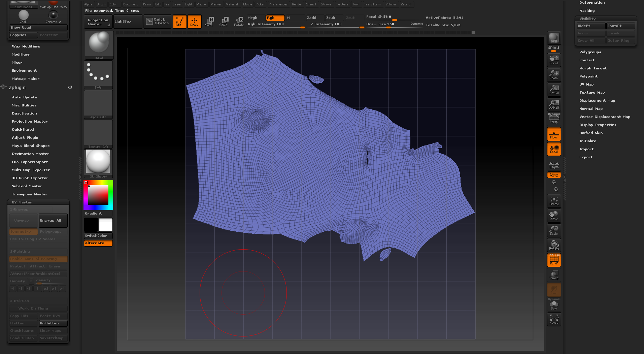Screen dimensions: 644x354
Task: Select the white main color swatch
Action: [x=106, y=225]
